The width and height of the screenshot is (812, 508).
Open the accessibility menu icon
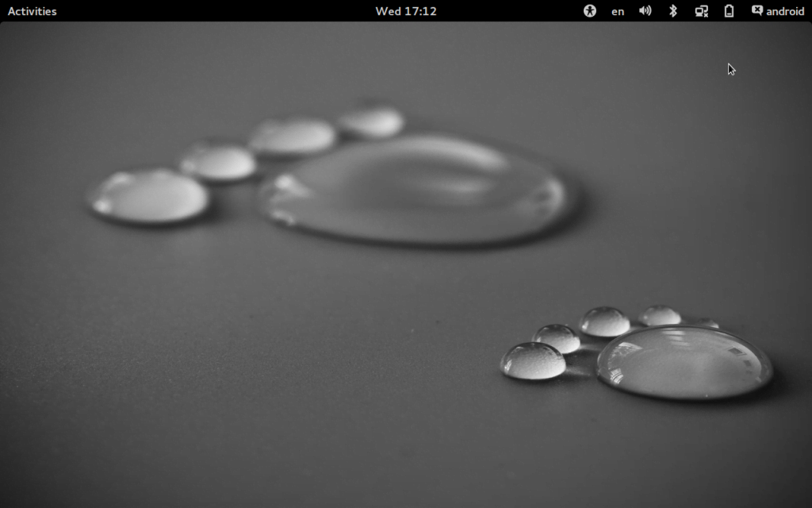(x=589, y=11)
